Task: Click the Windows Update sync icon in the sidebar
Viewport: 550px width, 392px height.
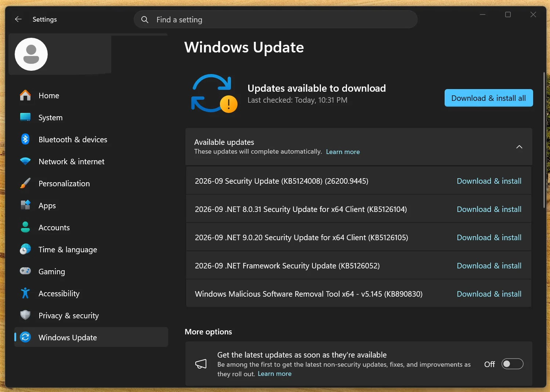Action: pos(25,337)
